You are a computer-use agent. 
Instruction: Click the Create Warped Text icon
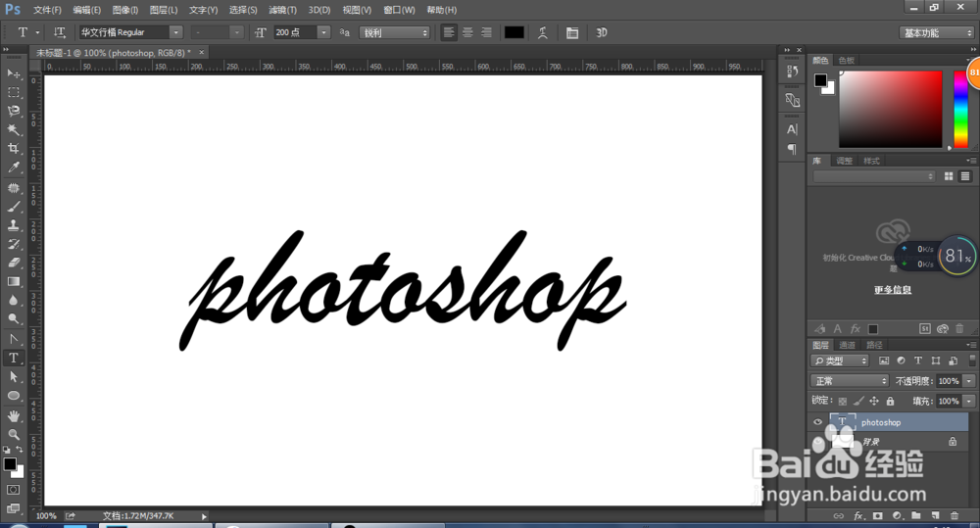[x=543, y=32]
